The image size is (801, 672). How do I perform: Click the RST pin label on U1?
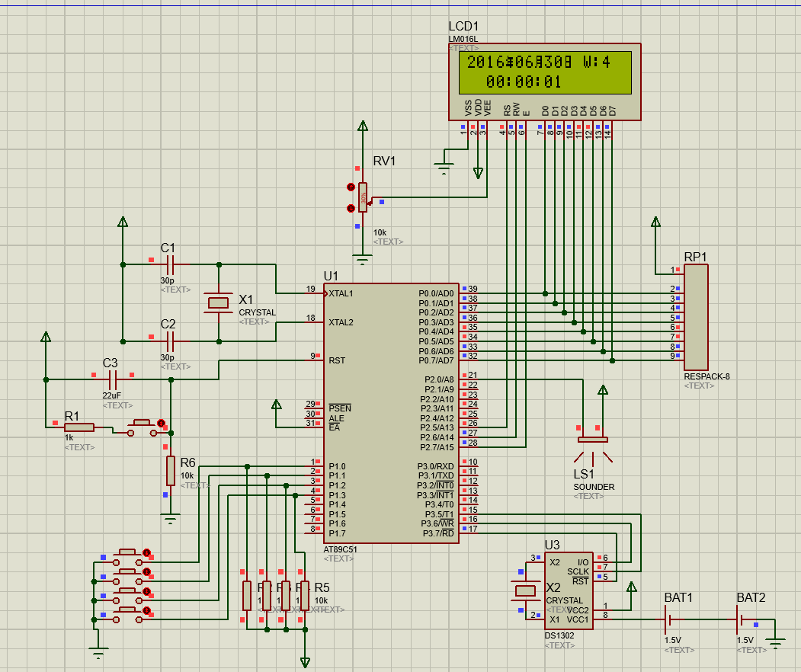337,360
